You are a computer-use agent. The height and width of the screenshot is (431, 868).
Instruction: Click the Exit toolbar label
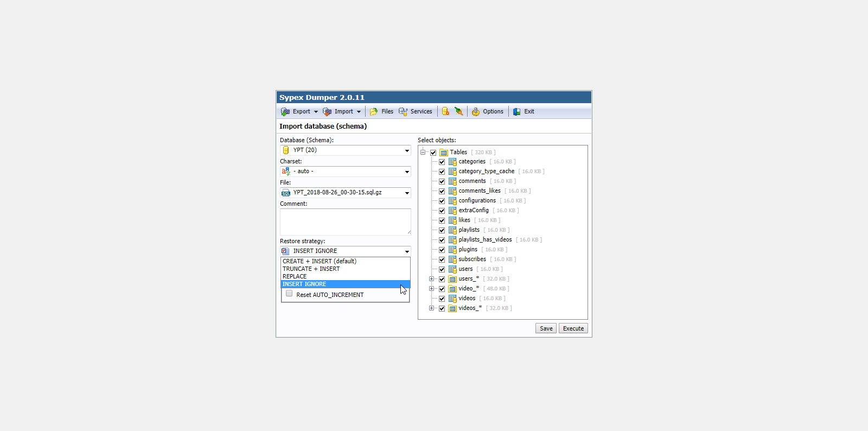(x=529, y=111)
